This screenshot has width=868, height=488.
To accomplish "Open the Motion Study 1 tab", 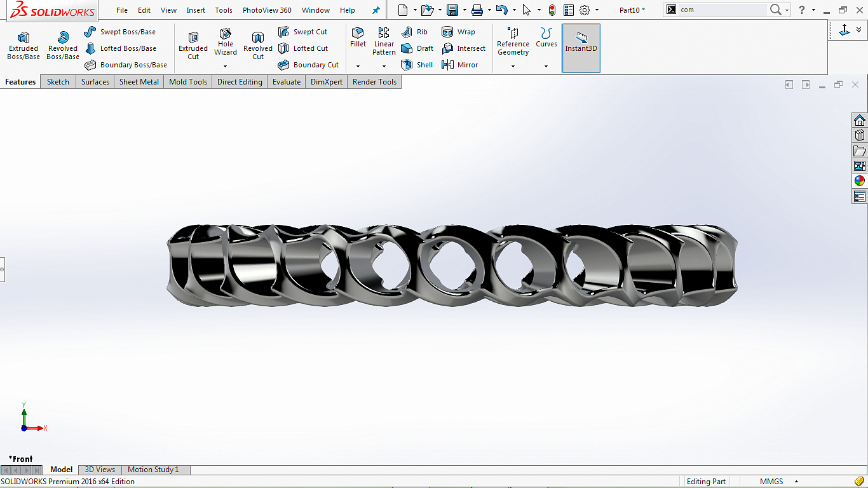I will coord(153,470).
